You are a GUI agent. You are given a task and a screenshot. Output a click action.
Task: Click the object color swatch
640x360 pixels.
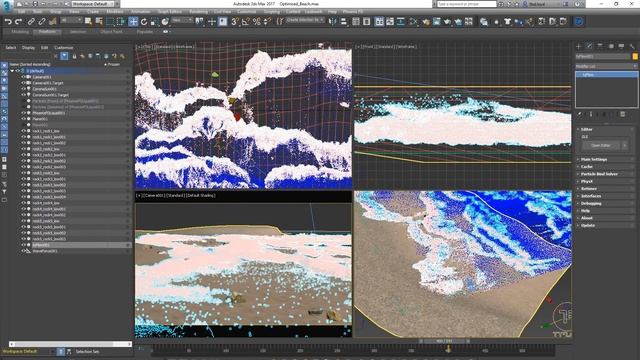coord(635,57)
